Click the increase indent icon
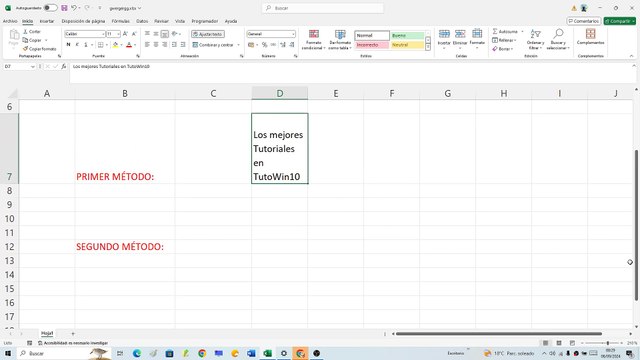The height and width of the screenshot is (360, 640). click(x=183, y=44)
